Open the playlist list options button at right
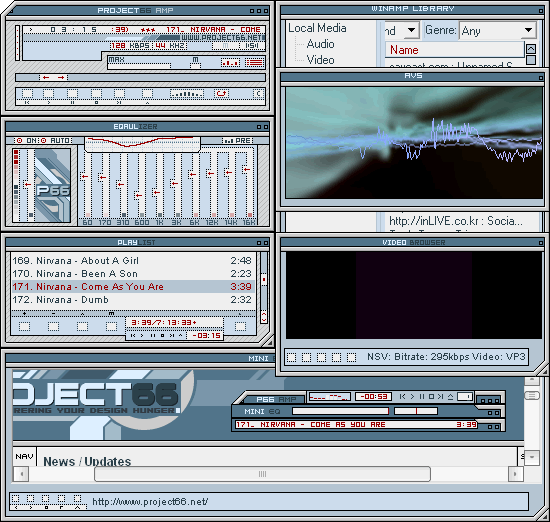This screenshot has height=522, width=550. (x=240, y=326)
